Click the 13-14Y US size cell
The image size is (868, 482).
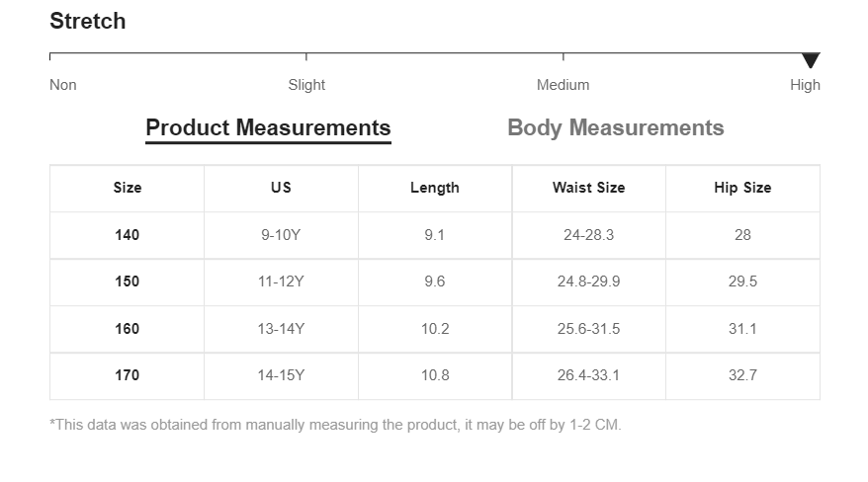pyautogui.click(x=281, y=329)
